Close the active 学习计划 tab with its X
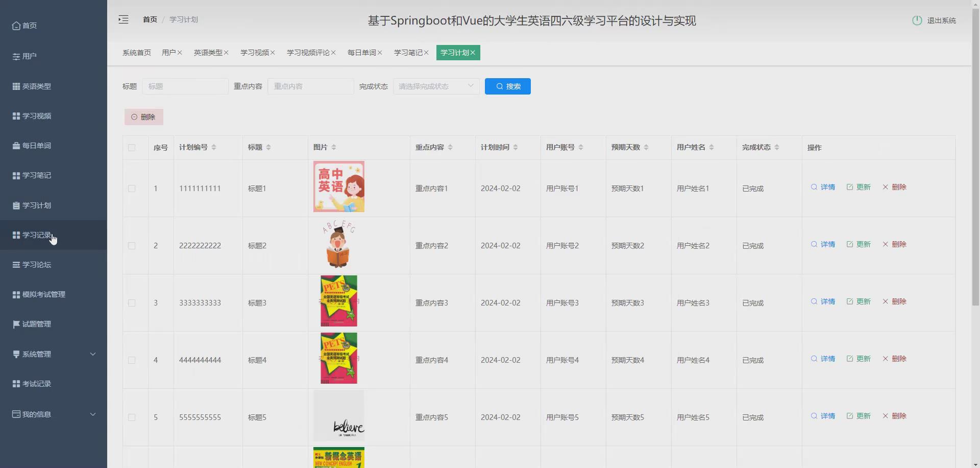Viewport: 980px width, 468px height. coord(473,53)
